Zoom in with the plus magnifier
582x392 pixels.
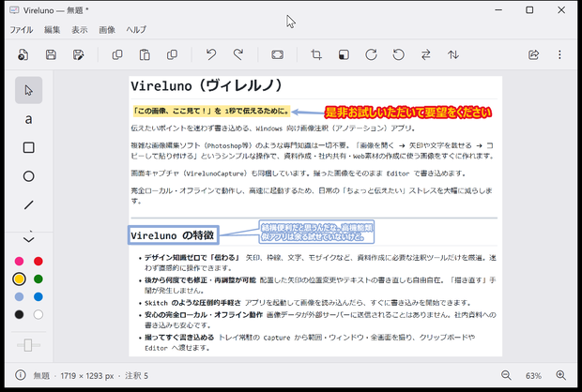coord(561,375)
